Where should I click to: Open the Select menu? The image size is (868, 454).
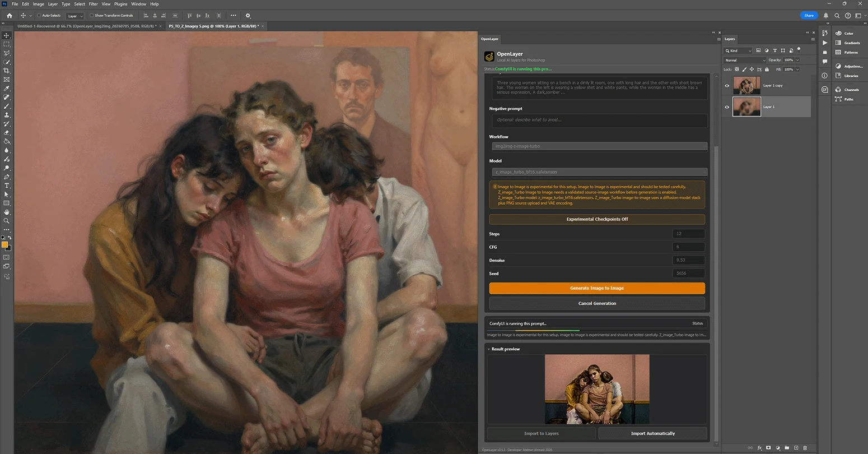click(80, 4)
